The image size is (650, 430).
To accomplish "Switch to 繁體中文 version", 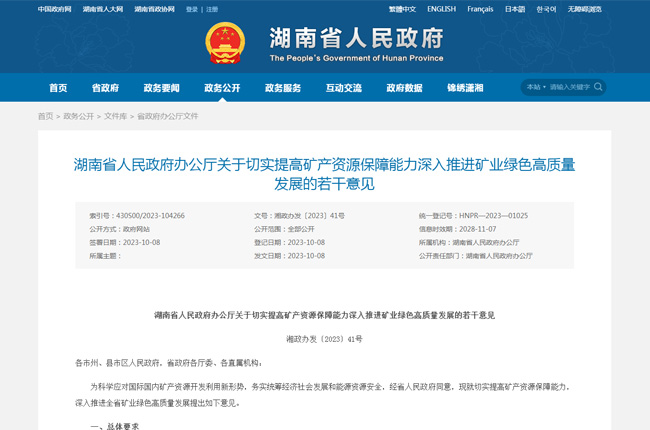I will pyautogui.click(x=402, y=9).
